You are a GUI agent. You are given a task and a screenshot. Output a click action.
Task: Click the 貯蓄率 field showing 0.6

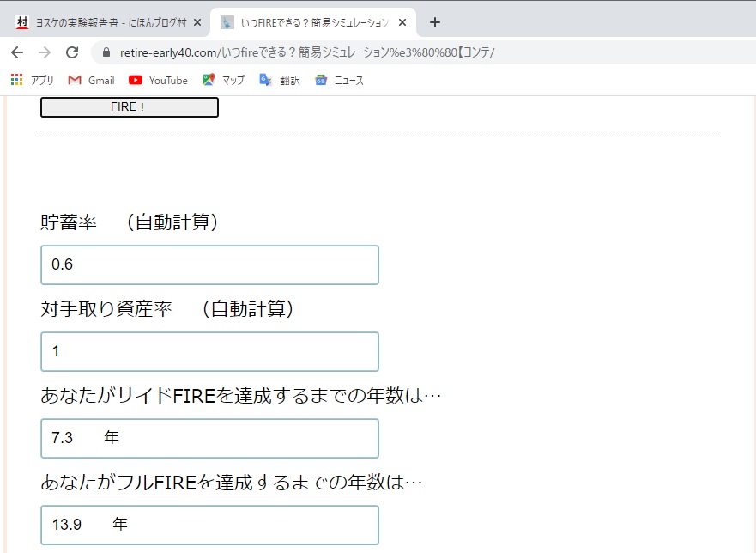209,264
